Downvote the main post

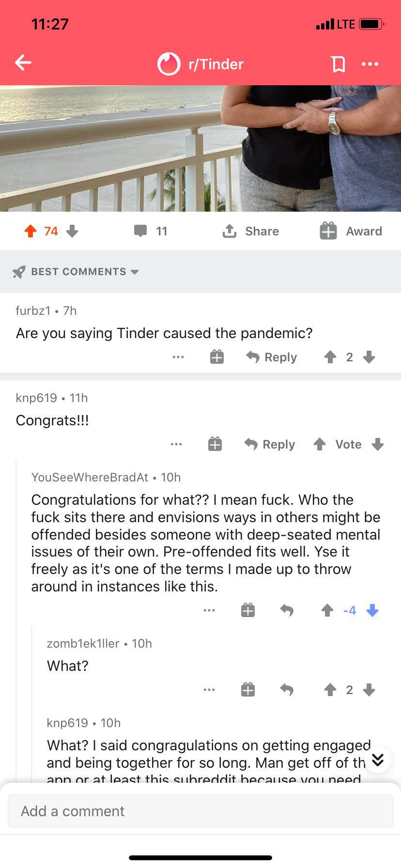[x=72, y=231]
